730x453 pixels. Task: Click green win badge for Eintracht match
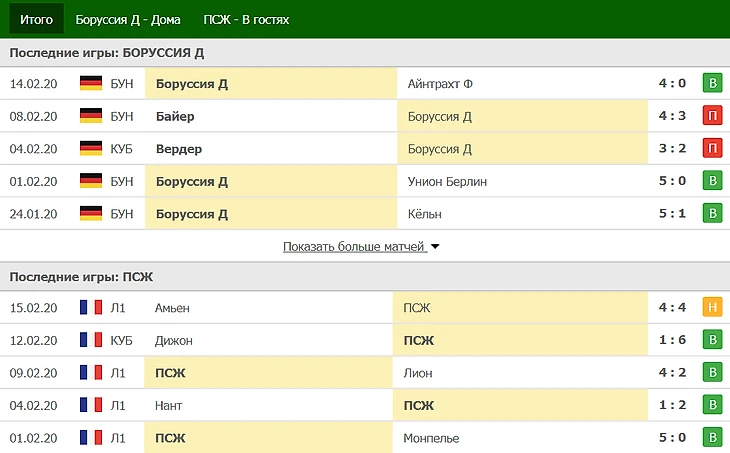tap(712, 84)
